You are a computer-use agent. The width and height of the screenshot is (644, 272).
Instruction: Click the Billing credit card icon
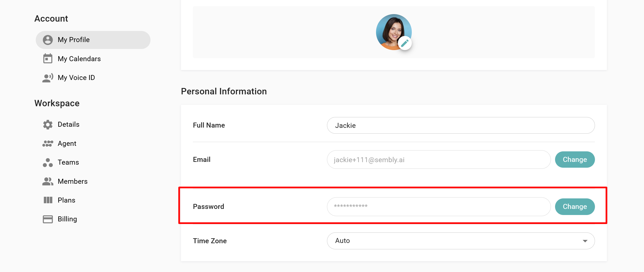[48, 219]
